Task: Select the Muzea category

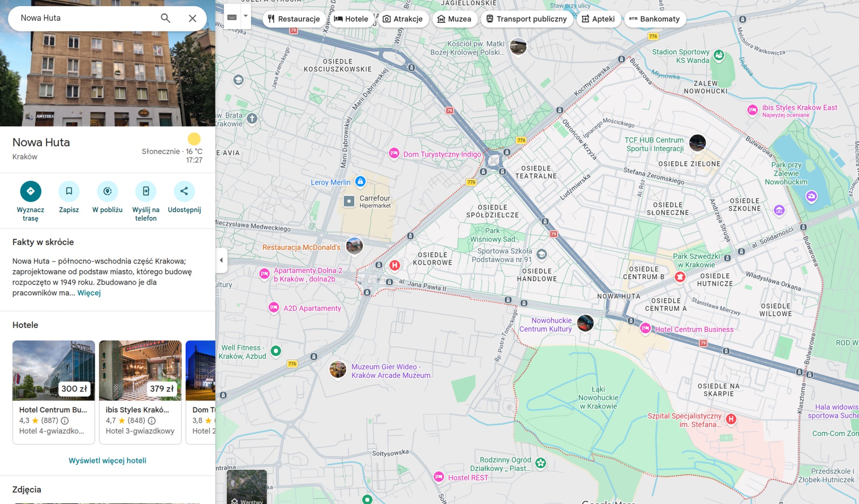Action: [x=455, y=19]
